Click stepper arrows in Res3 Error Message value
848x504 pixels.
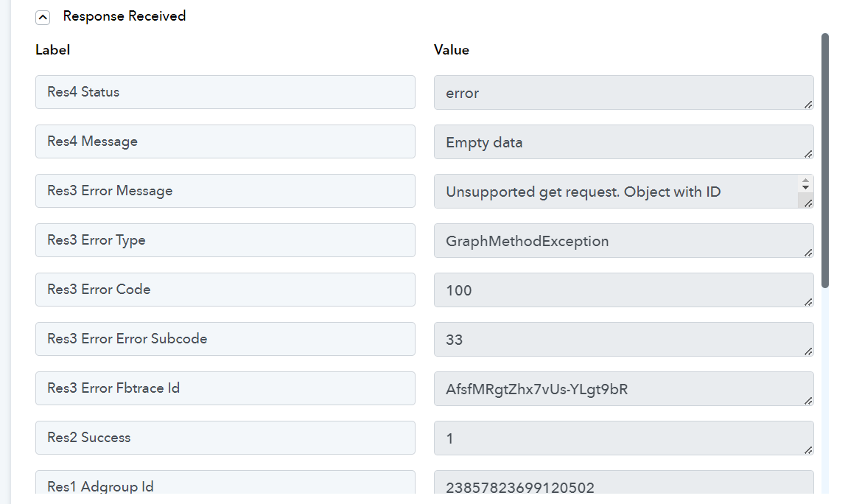pos(805,184)
